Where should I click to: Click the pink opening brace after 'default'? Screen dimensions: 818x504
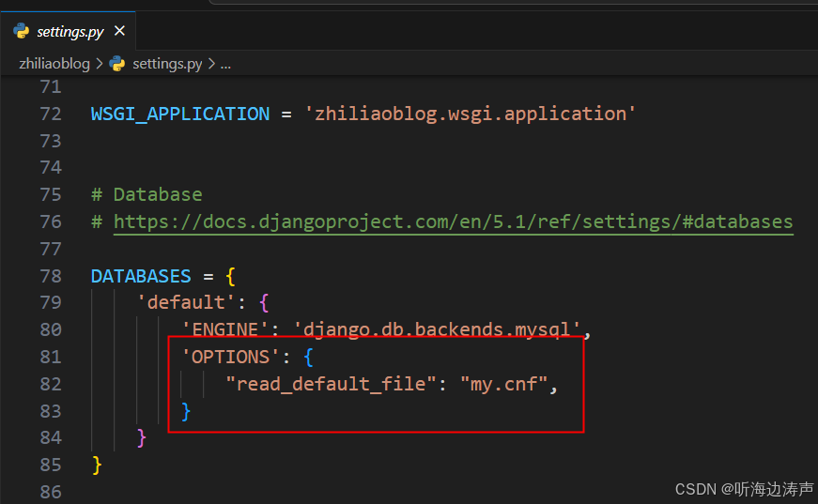pyautogui.click(x=264, y=302)
